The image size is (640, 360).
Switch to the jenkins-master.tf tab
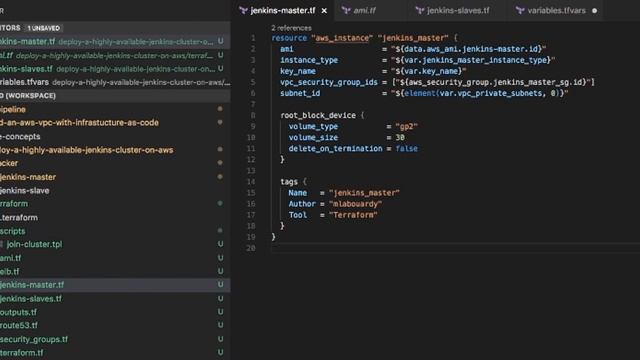pyautogui.click(x=283, y=11)
